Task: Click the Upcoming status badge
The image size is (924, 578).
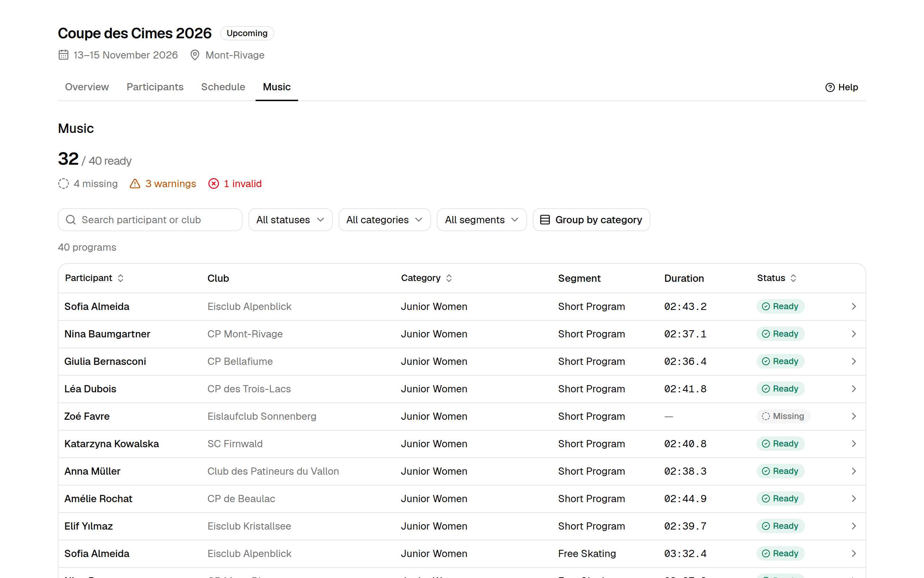Action: [x=247, y=33]
